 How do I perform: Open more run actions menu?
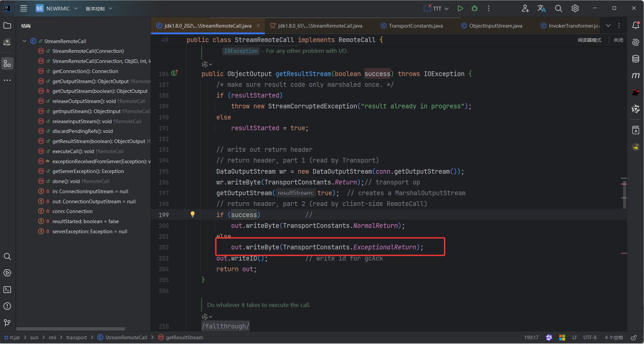tap(489, 8)
